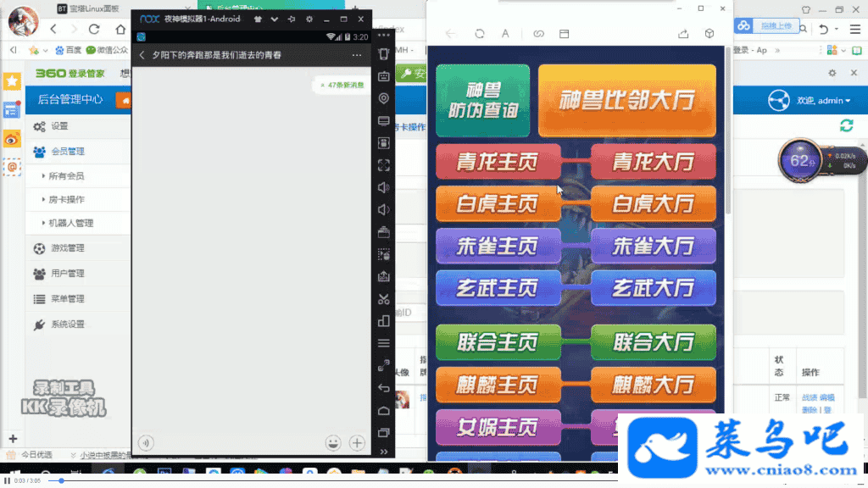
Task: Click the 青龙大厅 button
Action: pos(653,162)
